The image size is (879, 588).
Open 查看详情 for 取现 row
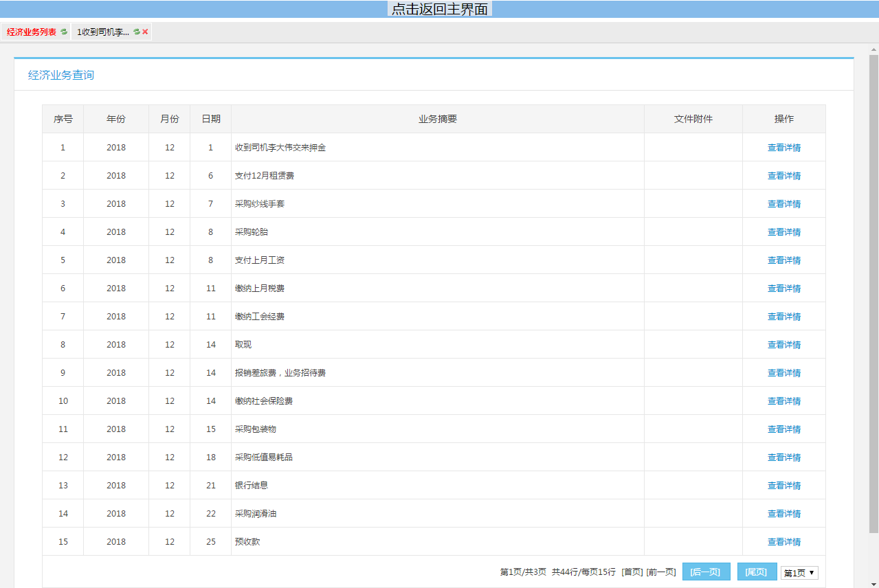tap(783, 345)
